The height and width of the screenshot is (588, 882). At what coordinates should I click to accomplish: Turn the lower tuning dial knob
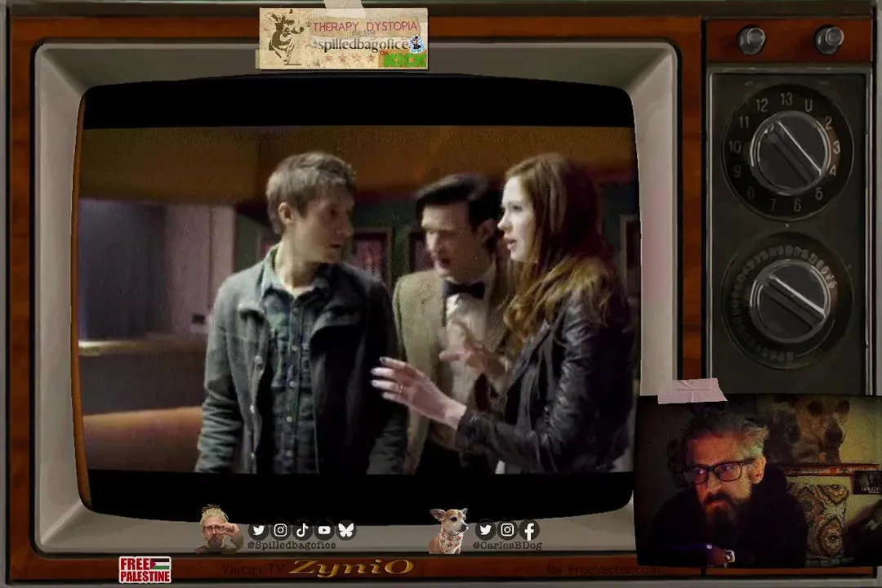791,300
